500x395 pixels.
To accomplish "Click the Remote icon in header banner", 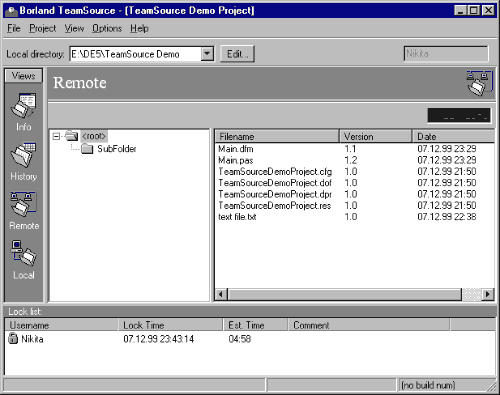I will point(479,83).
